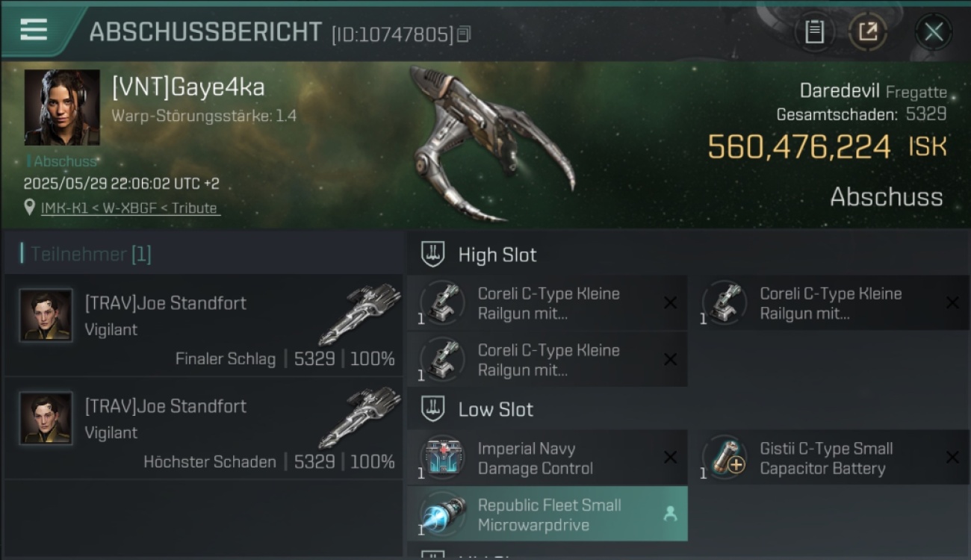
Task: Click X marker on Gistii Capacitor Battery
Action: [952, 458]
